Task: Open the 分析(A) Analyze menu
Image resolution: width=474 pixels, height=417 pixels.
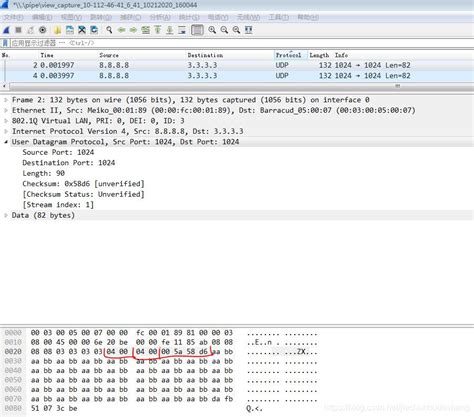Action: tap(160, 17)
